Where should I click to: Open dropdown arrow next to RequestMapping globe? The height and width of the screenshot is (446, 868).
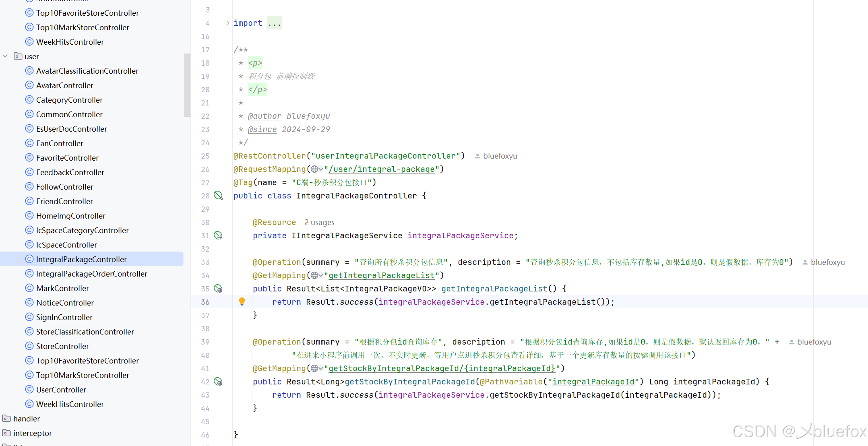321,169
